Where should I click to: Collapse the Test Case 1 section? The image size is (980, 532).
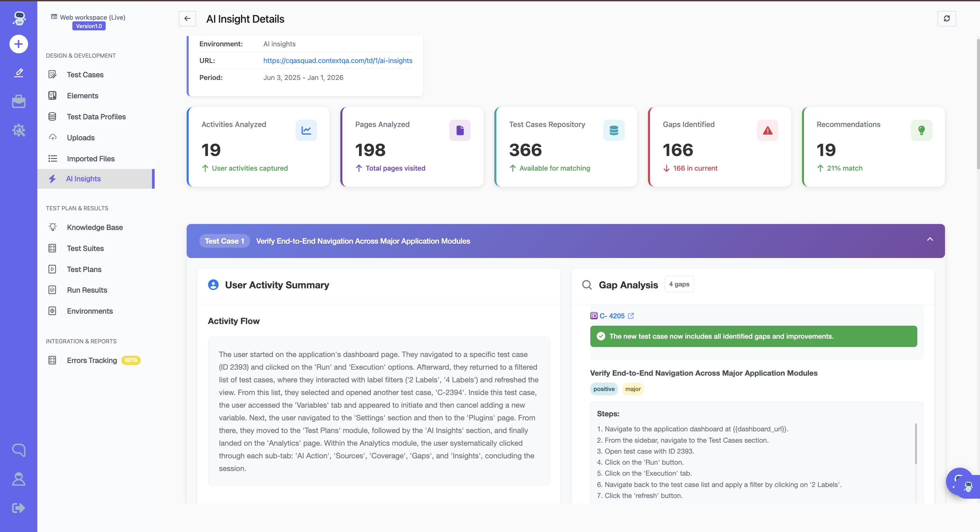point(930,239)
